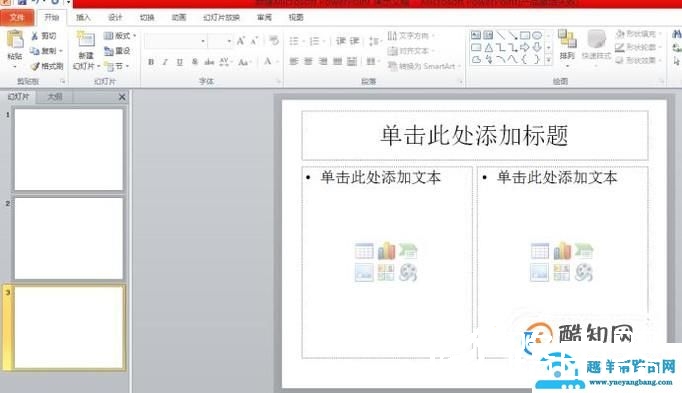Toggle Align Text Right

tap(323, 62)
